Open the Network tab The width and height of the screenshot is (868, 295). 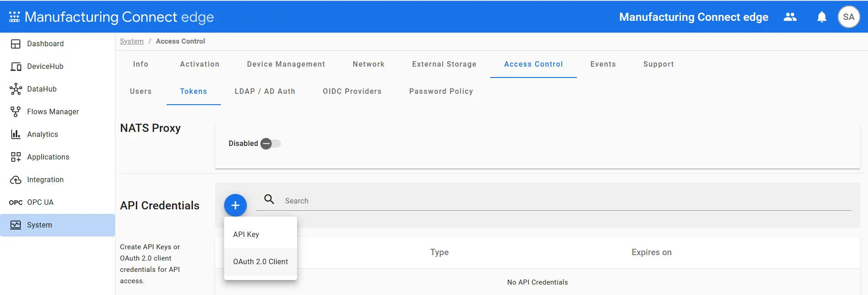(x=369, y=64)
